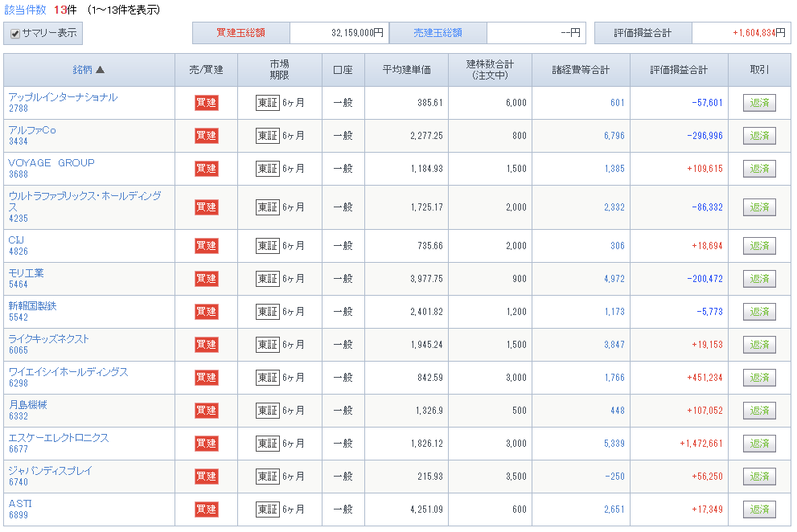
Task: Open ジャパンディスプレイ 6740 stock link
Action: coord(51,476)
